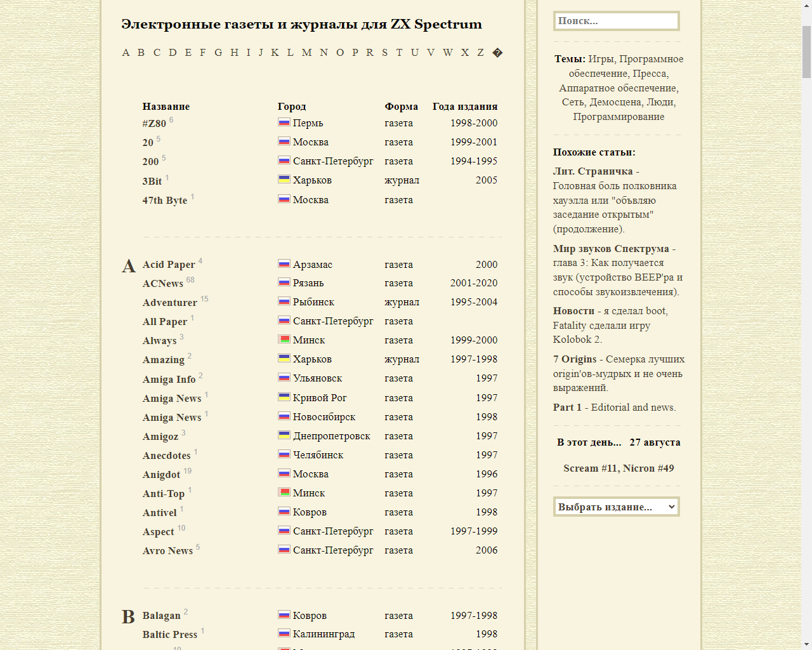Open the Acid Paper link
The width and height of the screenshot is (812, 650).
(169, 265)
